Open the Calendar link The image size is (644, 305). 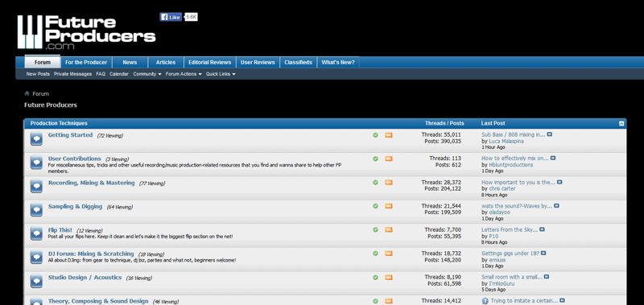(x=119, y=74)
